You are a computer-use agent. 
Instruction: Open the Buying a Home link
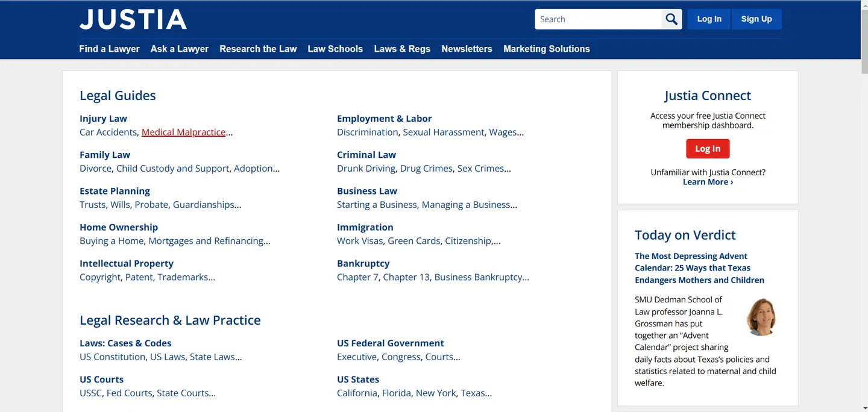click(112, 240)
